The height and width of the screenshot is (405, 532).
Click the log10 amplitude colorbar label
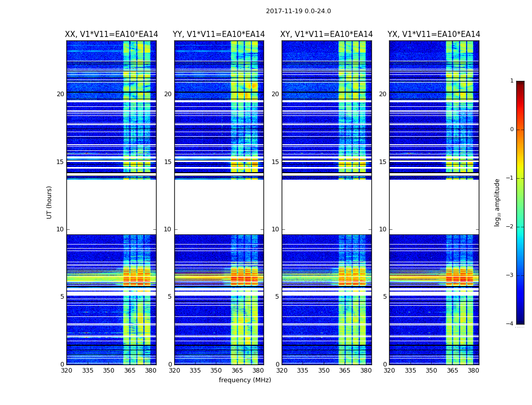tap(498, 202)
